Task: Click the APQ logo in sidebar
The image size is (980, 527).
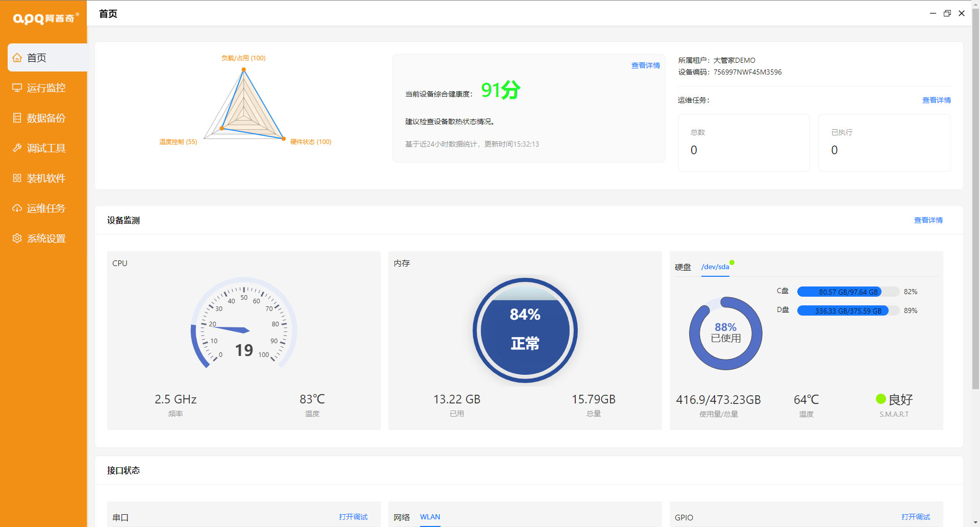Action: (x=45, y=19)
